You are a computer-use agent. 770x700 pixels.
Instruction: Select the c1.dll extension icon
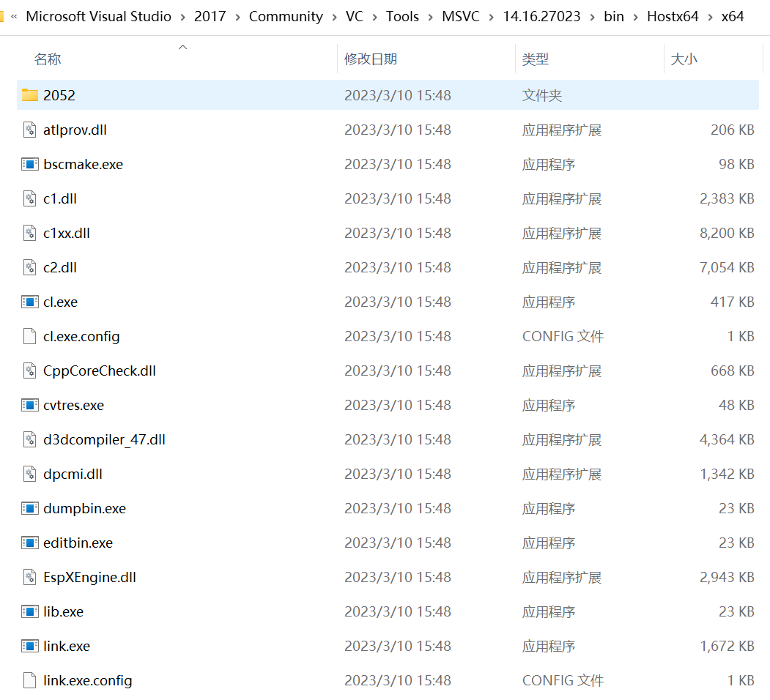click(29, 198)
